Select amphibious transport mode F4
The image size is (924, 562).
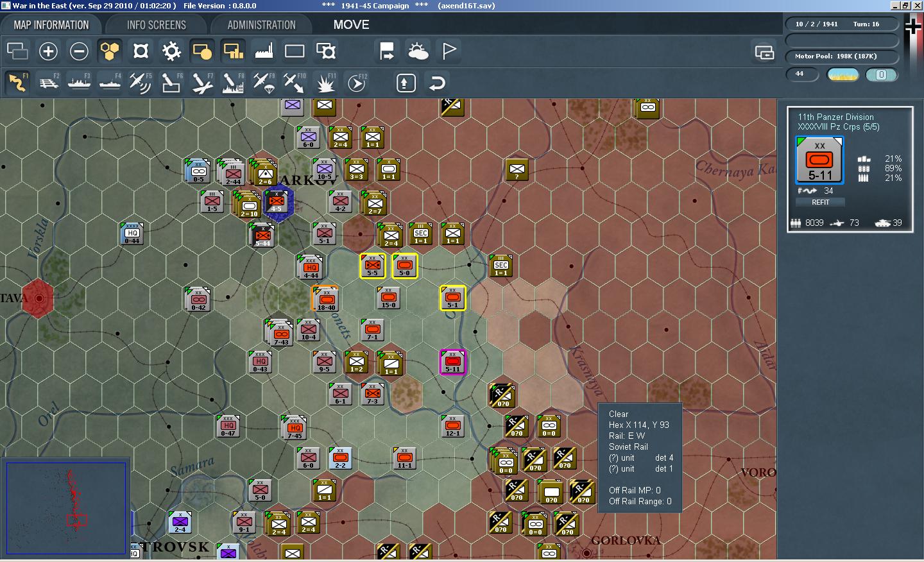pyautogui.click(x=110, y=83)
